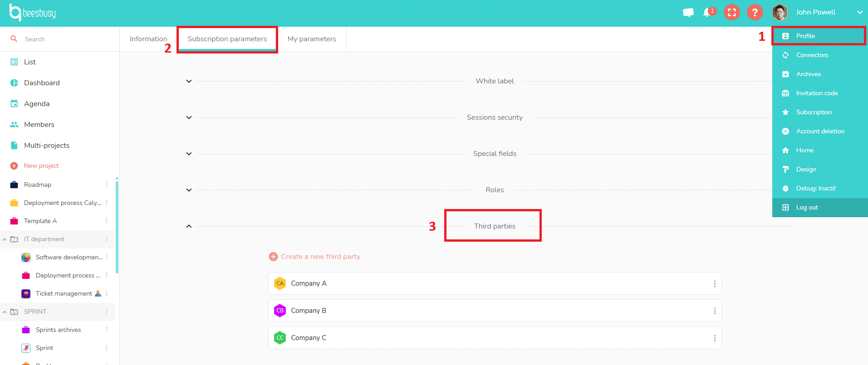Viewport: 868px width, 365px height.
Task: Open options menu for Company A
Action: tap(714, 284)
